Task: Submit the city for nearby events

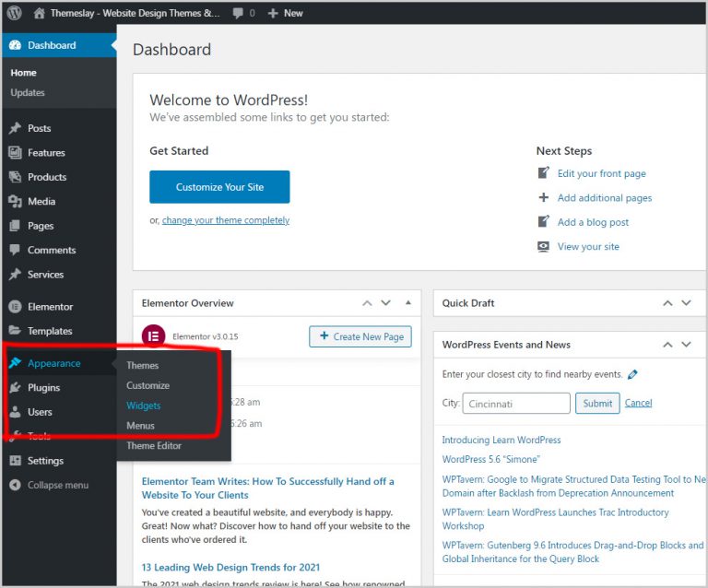Action: pos(597,403)
